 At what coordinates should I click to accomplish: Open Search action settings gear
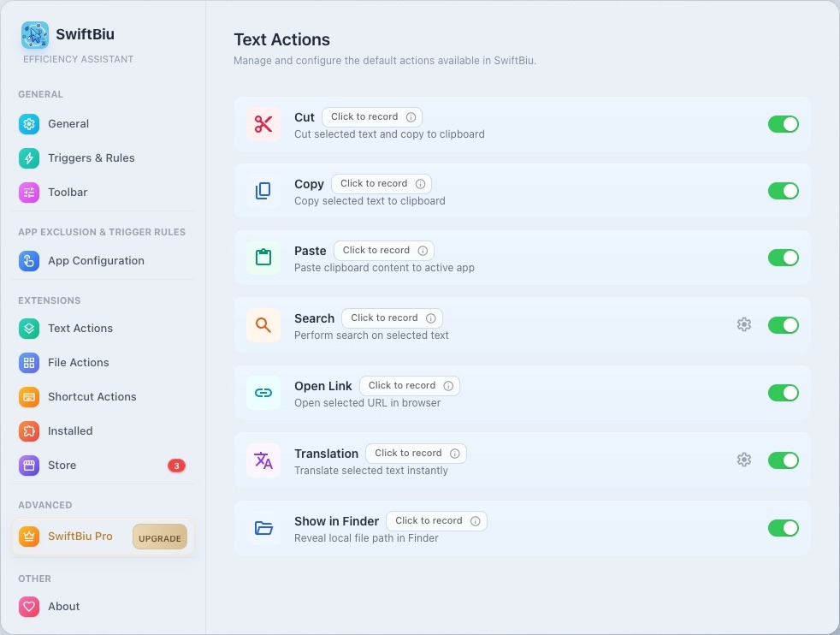point(743,324)
